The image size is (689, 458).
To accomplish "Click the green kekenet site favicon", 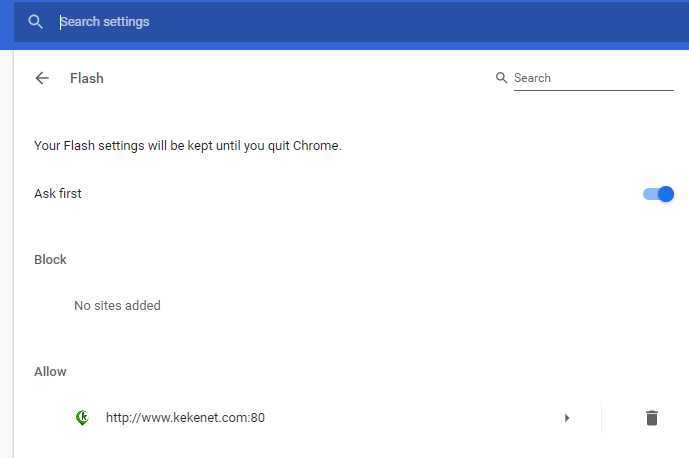I will (82, 417).
